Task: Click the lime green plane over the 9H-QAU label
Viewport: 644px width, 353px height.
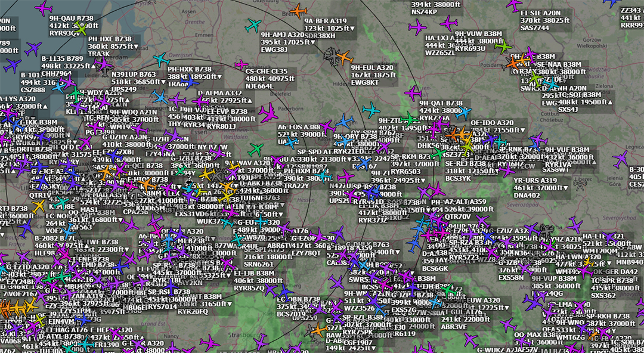Action: click(x=82, y=27)
